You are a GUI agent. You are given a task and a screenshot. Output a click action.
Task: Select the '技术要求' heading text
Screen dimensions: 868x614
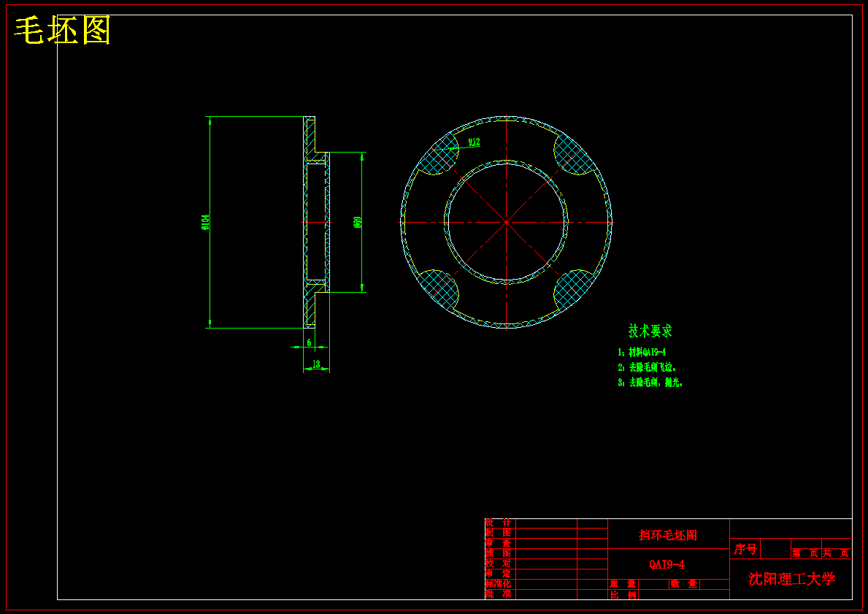[x=650, y=331]
